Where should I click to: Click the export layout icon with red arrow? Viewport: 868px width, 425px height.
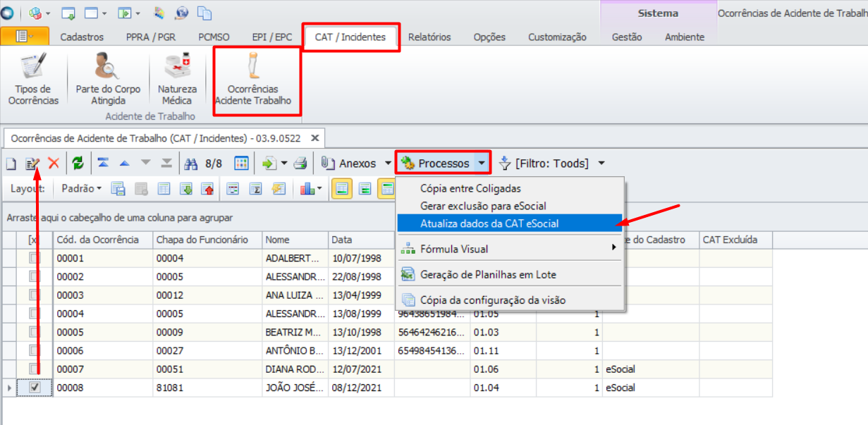207,189
